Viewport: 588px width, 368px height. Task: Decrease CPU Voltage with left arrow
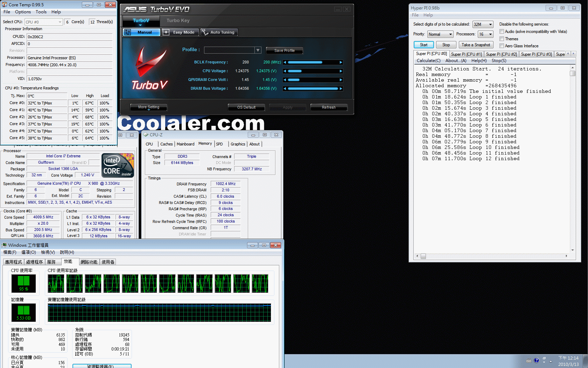pyautogui.click(x=285, y=71)
